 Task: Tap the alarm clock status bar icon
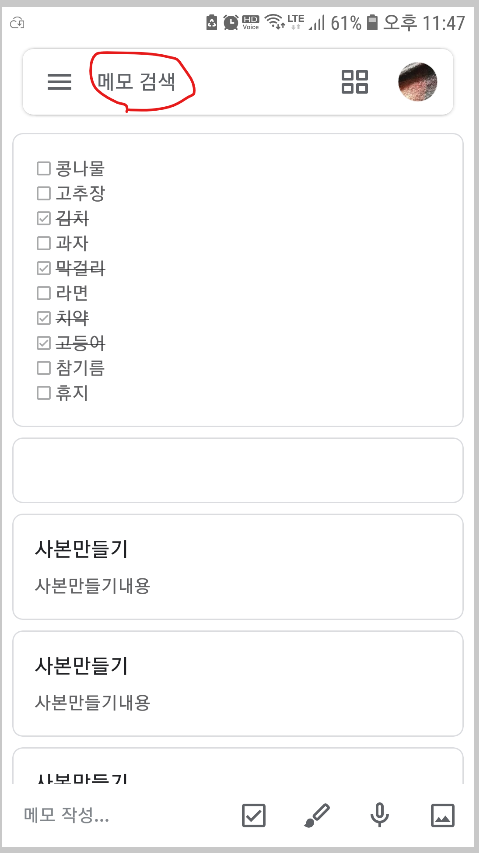point(231,22)
